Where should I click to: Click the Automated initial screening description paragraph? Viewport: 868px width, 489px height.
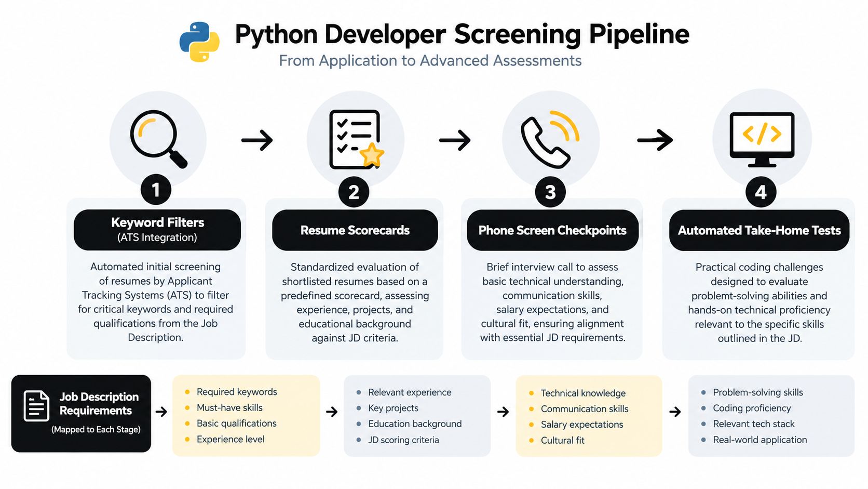pyautogui.click(x=156, y=302)
